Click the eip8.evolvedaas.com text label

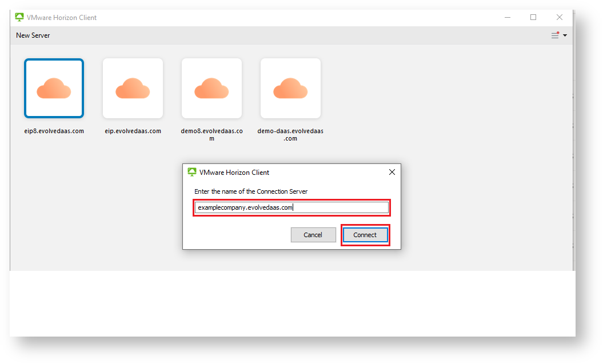[x=54, y=131]
